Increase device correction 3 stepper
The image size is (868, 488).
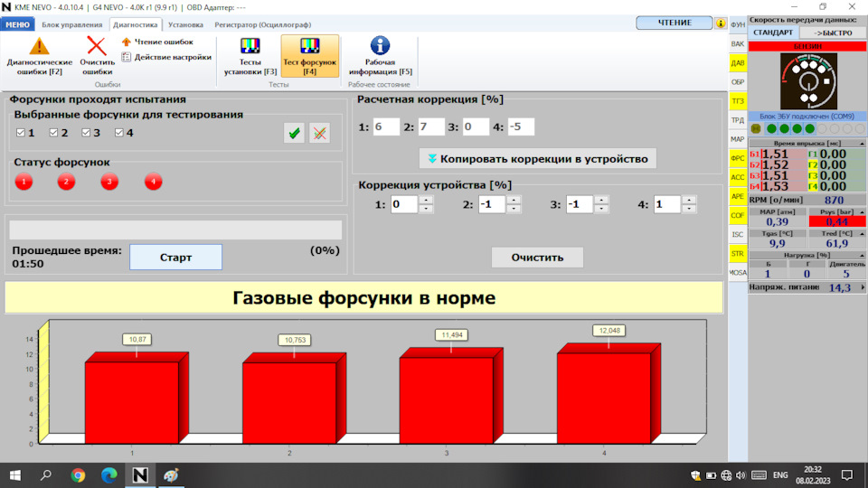tap(601, 201)
